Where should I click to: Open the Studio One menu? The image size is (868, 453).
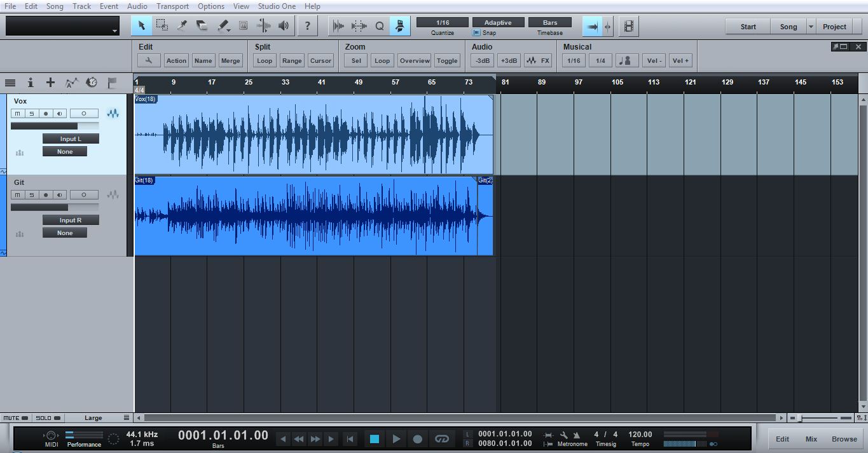(x=277, y=6)
